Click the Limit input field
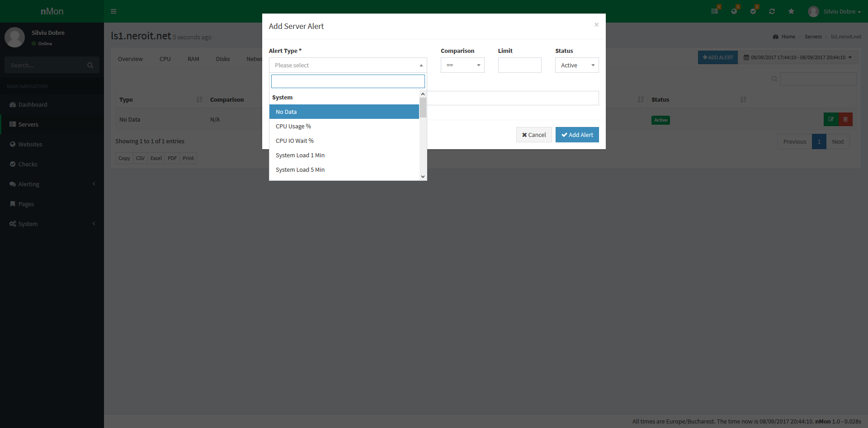Image resolution: width=868 pixels, height=428 pixels. [519, 65]
